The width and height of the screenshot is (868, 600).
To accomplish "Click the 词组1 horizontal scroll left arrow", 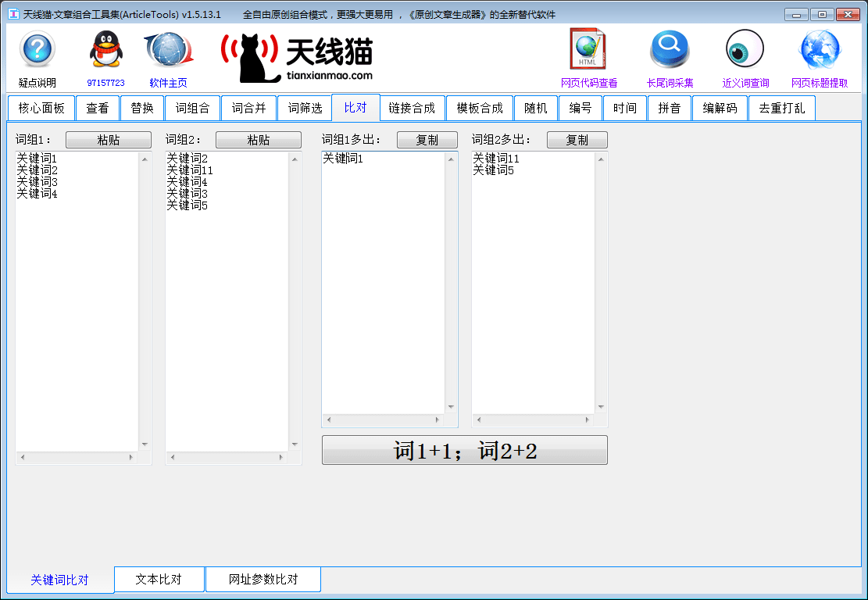I will 23,457.
